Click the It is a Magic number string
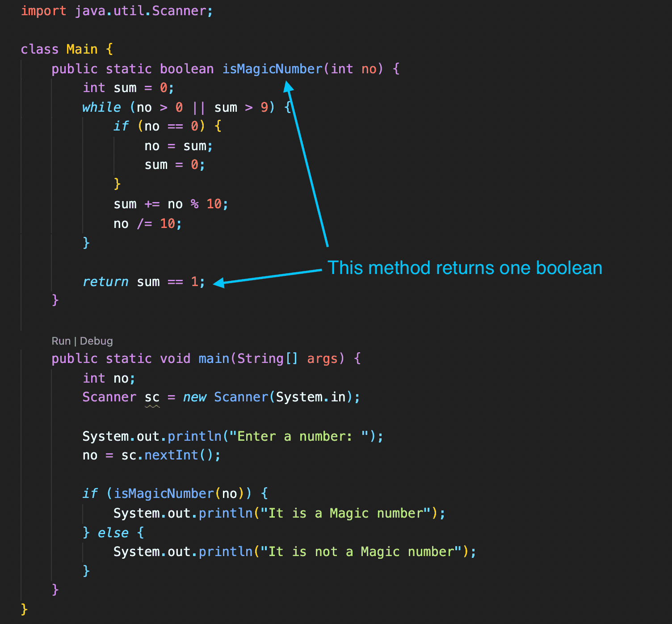This screenshot has width=672, height=624. (348, 513)
